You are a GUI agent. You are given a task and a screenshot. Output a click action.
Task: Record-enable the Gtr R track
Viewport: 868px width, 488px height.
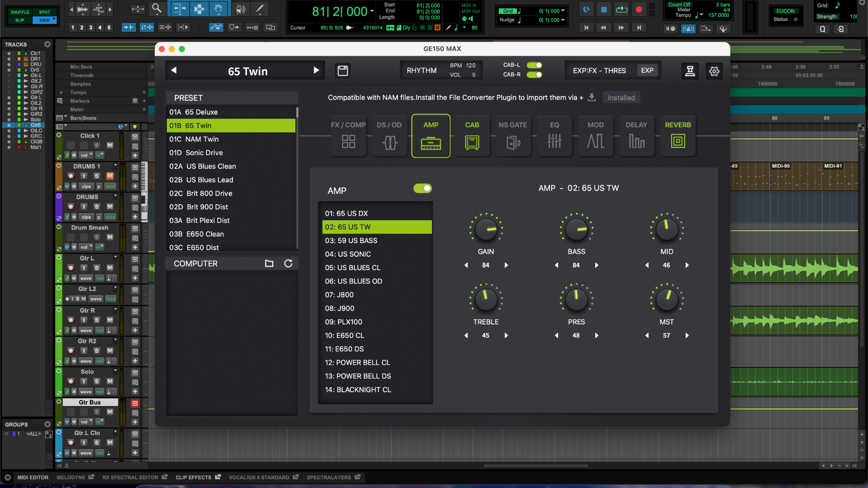pos(71,320)
